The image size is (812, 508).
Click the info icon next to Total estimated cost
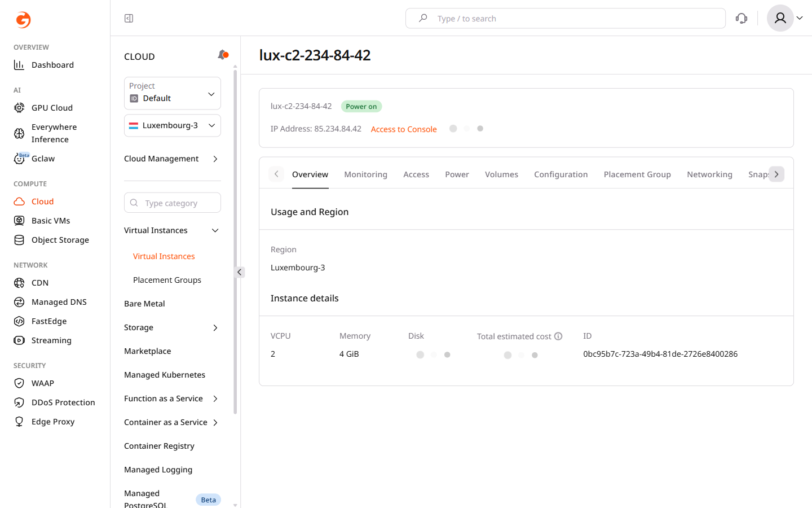click(x=558, y=336)
